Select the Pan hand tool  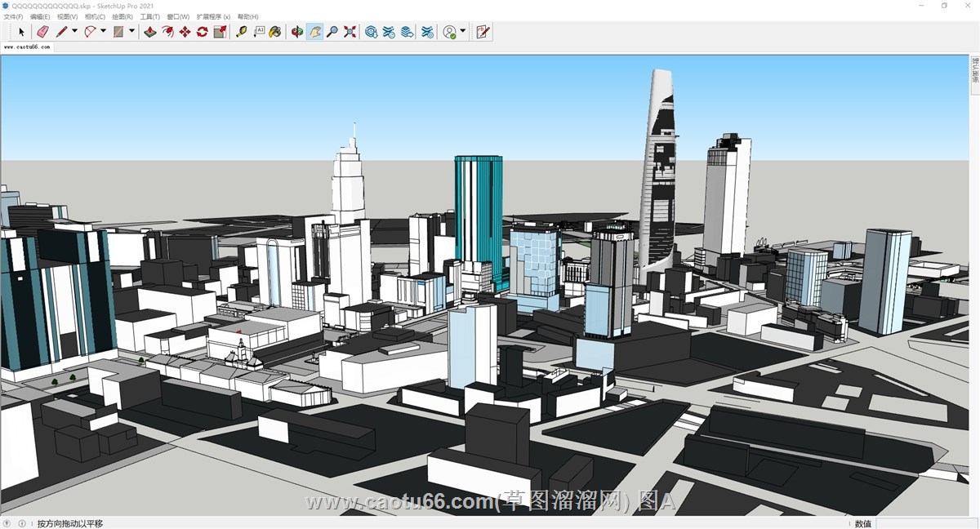tap(314, 32)
